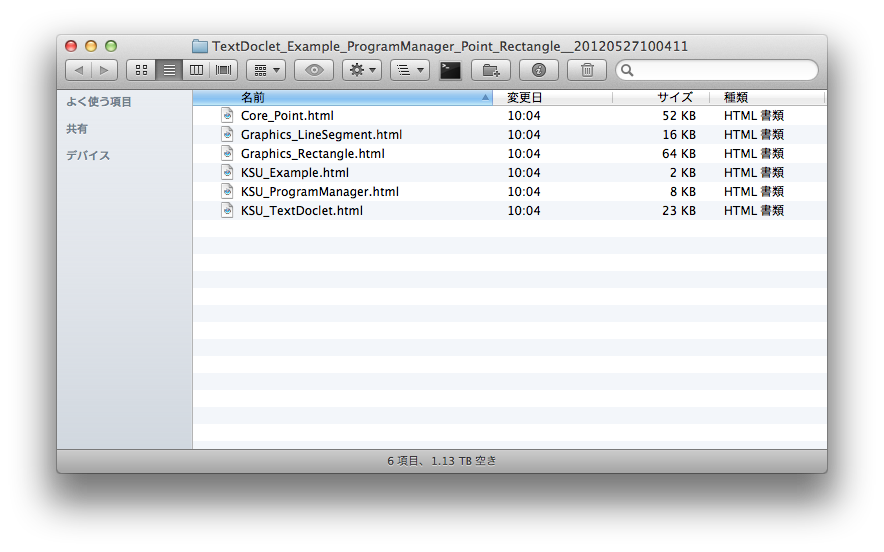Viewport: 884px width, 552px height.
Task: Sort by the 名前 column header
Action: coord(343,98)
